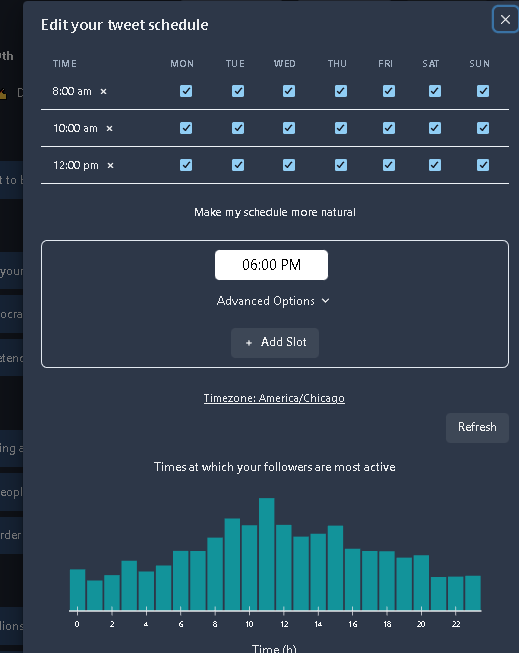Uncheck Saturday for 10:00 am

[x=435, y=128]
